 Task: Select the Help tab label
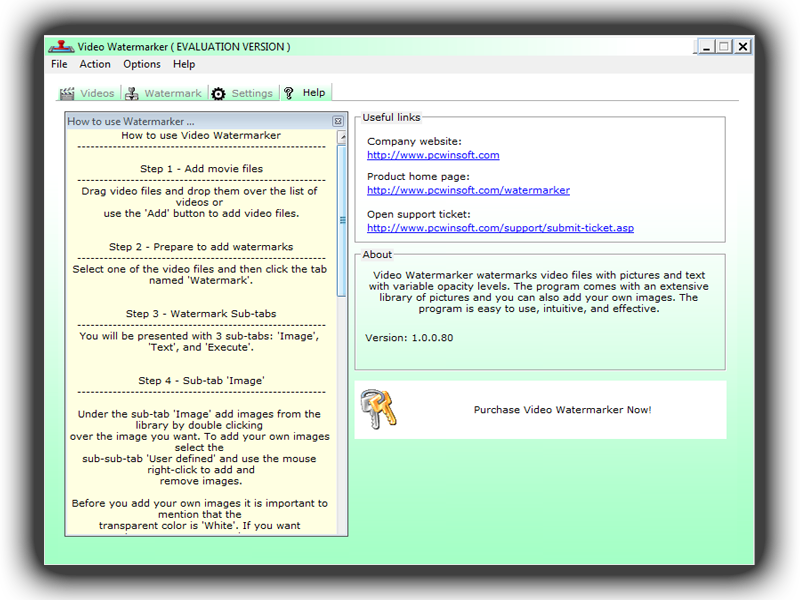tap(314, 93)
